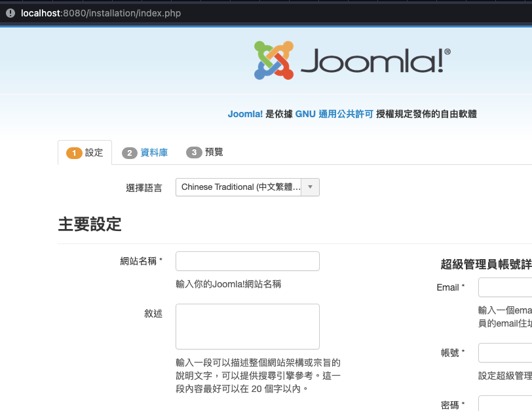Click the 網站名稱 label

(141, 261)
